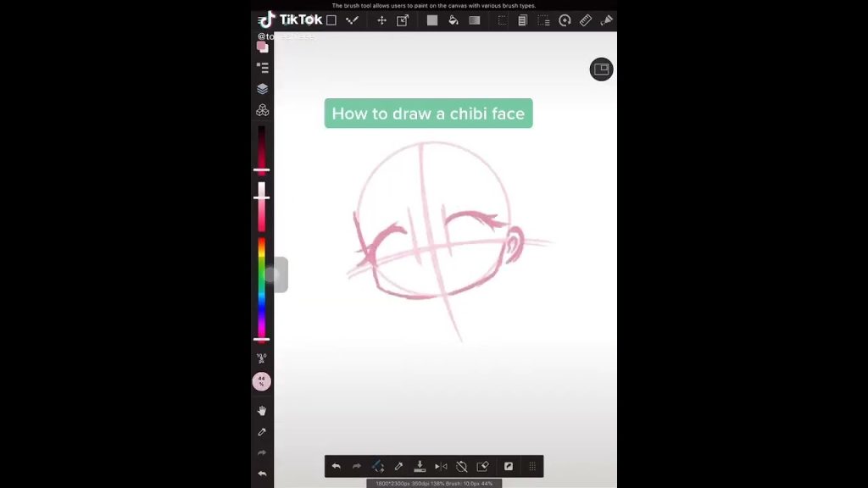Screen dimensions: 868x488
Task: Flip canvas horizontally using mirror icon
Action: point(441,466)
